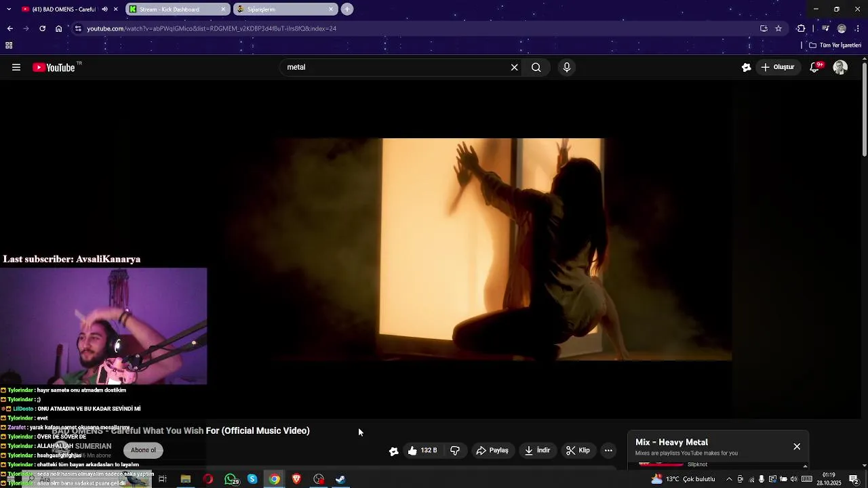Open the media controls music icon
Viewport: 868px width, 488px height.
tap(825, 28)
